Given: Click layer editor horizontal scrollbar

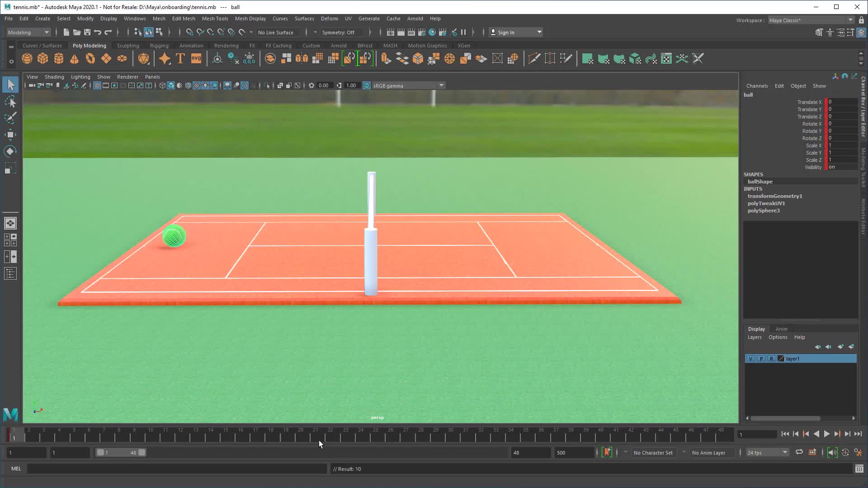Looking at the screenshot, I should click(x=786, y=418).
